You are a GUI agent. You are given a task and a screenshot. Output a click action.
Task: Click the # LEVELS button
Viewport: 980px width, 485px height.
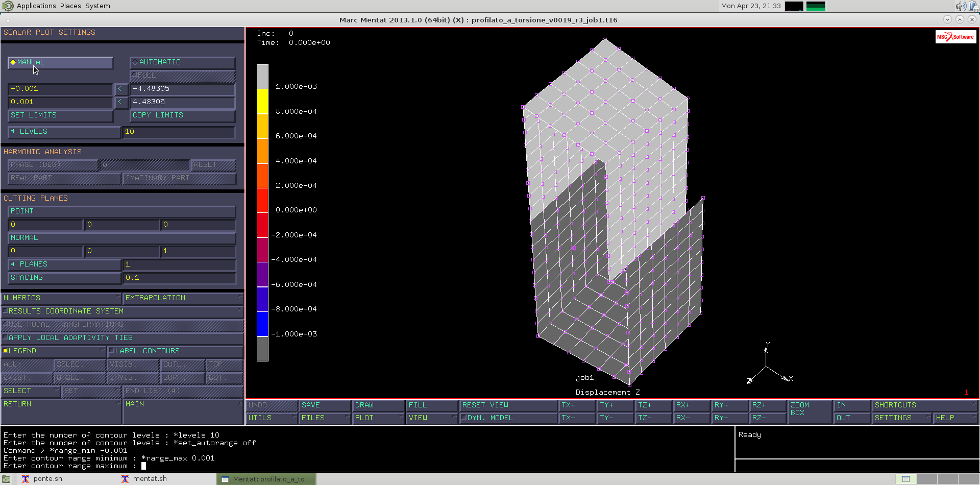pos(64,132)
